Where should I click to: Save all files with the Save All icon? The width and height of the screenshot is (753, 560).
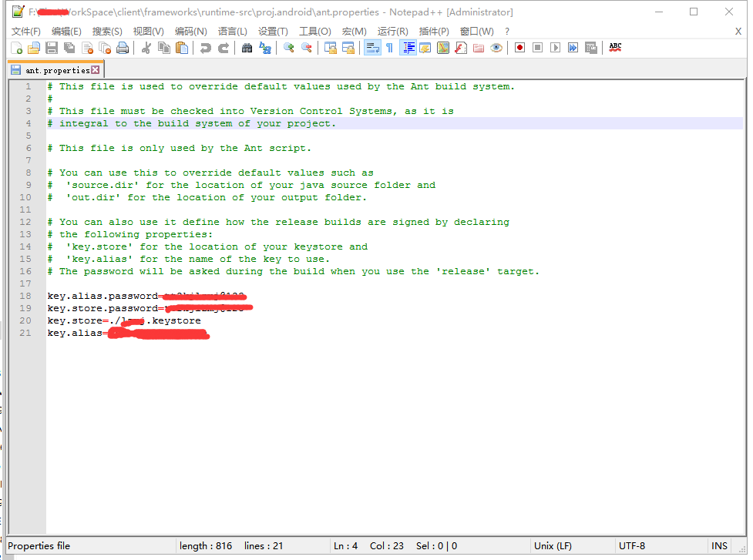pos(69,48)
